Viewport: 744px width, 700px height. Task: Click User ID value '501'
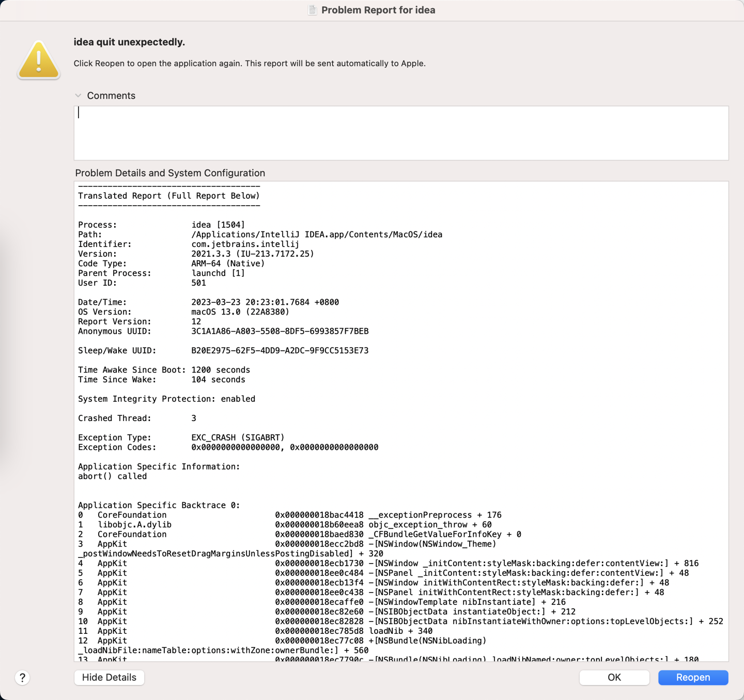[x=198, y=283]
